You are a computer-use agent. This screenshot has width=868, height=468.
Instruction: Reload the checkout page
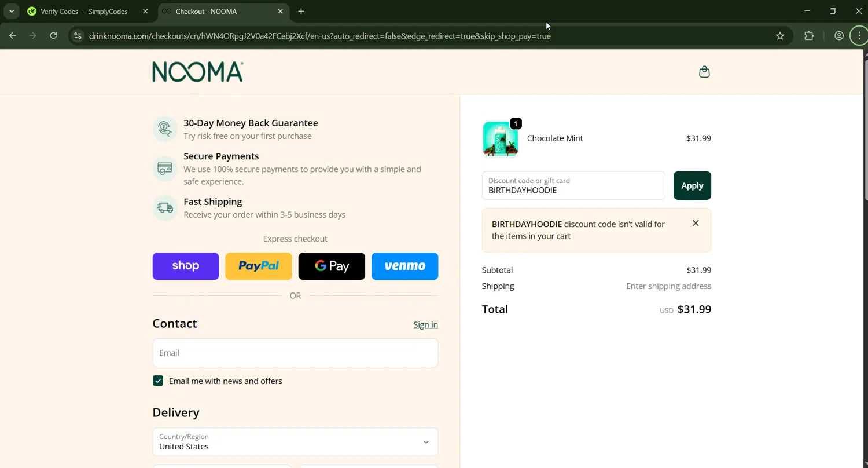tap(53, 36)
